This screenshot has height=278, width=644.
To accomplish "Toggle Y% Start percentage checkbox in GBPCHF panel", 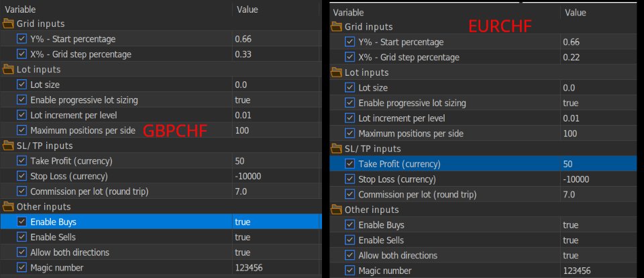I will click(21, 39).
